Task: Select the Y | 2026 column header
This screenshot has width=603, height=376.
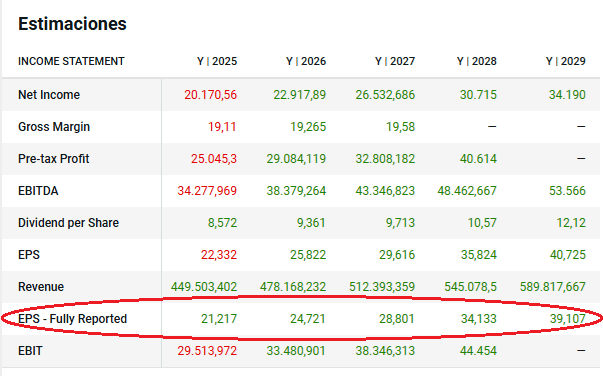Action: [306, 61]
